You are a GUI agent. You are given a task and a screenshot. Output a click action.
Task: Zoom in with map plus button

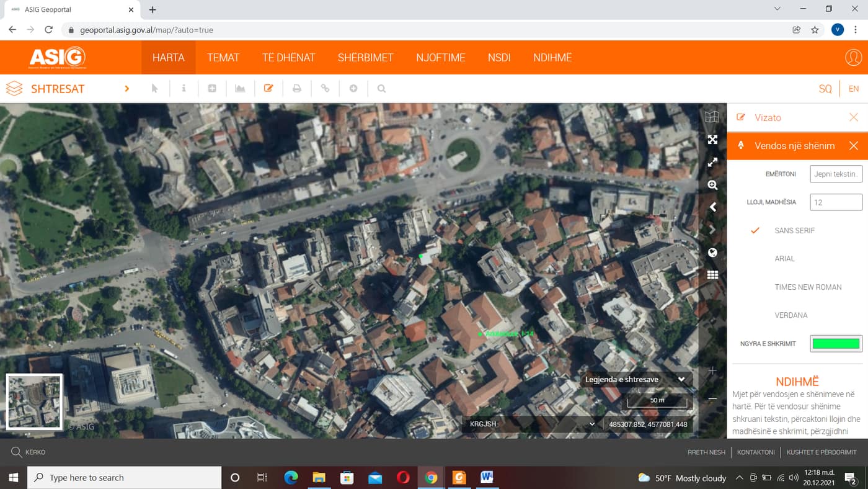712,370
